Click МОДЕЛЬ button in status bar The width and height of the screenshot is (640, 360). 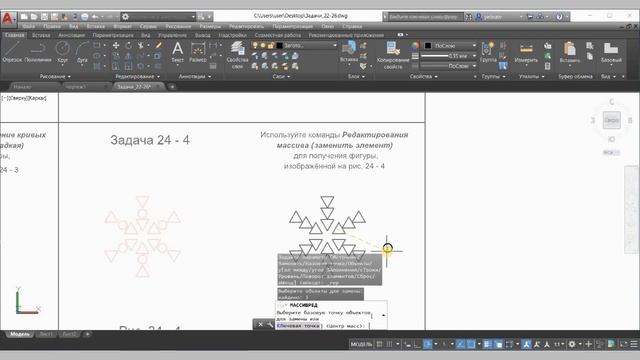pos(362,344)
